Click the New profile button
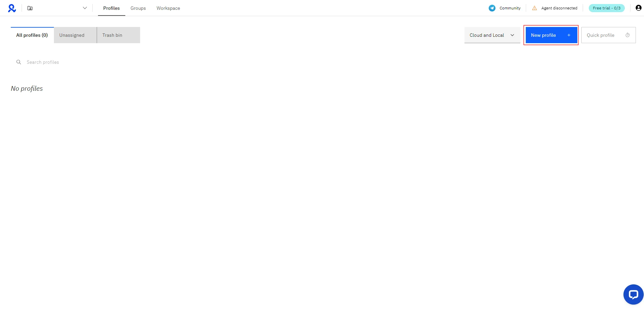Viewport: 644px width, 310px height. [x=551, y=35]
